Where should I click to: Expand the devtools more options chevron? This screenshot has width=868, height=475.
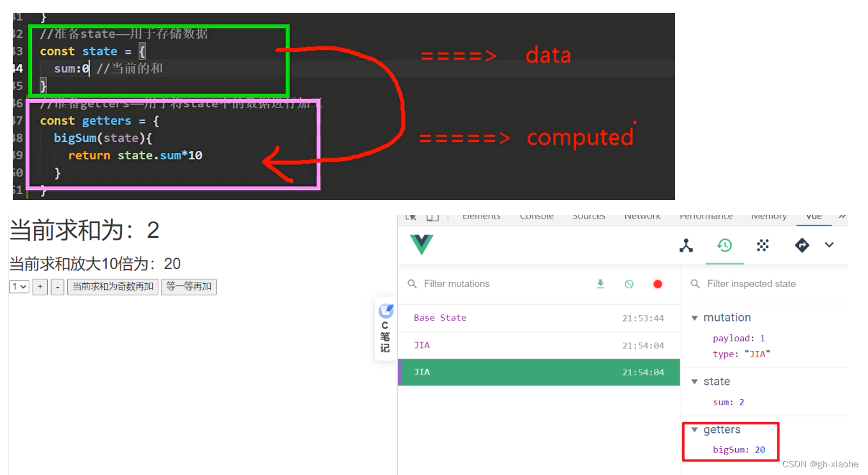point(829,245)
